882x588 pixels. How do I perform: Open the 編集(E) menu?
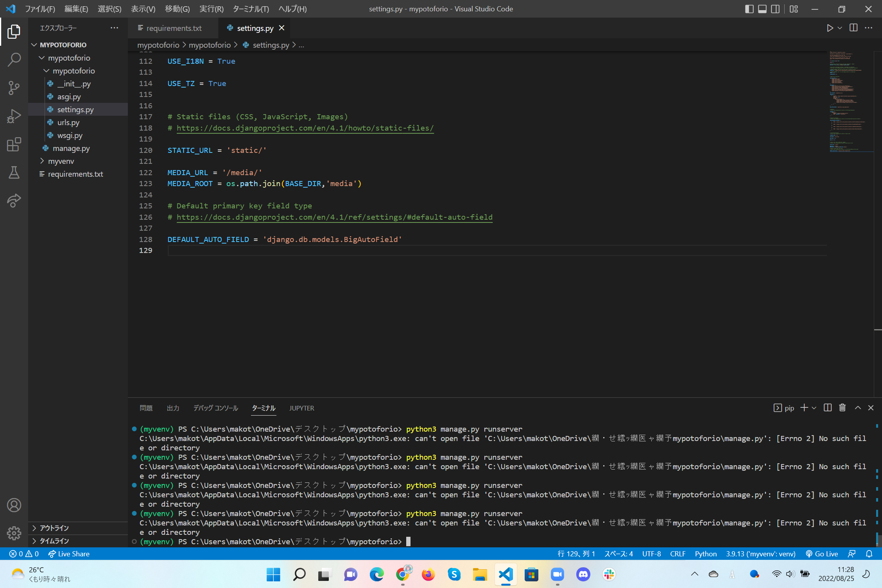pos(76,9)
